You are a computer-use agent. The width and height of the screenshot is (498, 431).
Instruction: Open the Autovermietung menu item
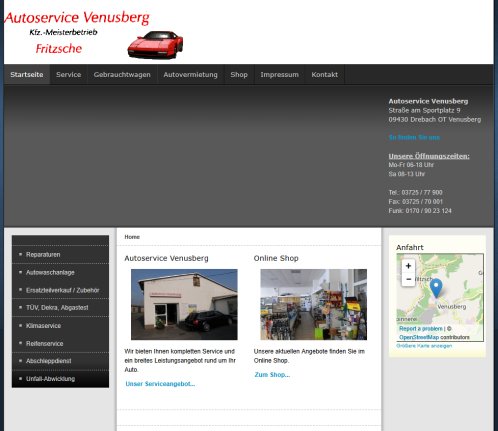(190, 75)
